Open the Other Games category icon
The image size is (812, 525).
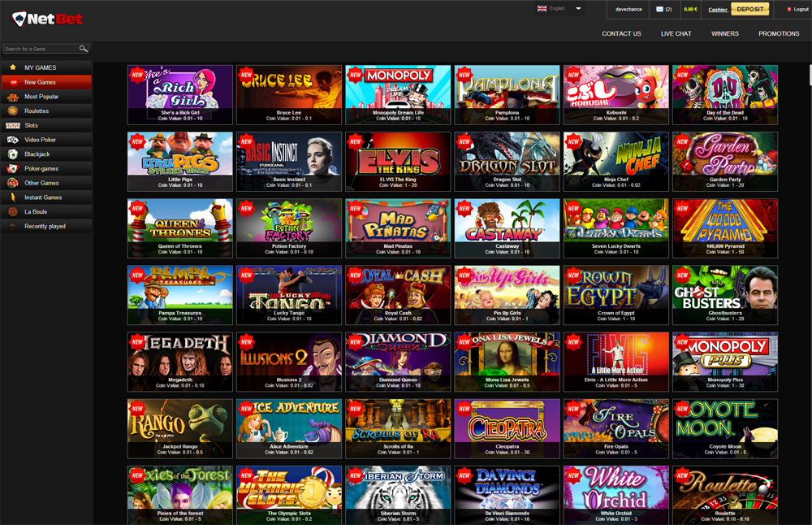click(13, 183)
